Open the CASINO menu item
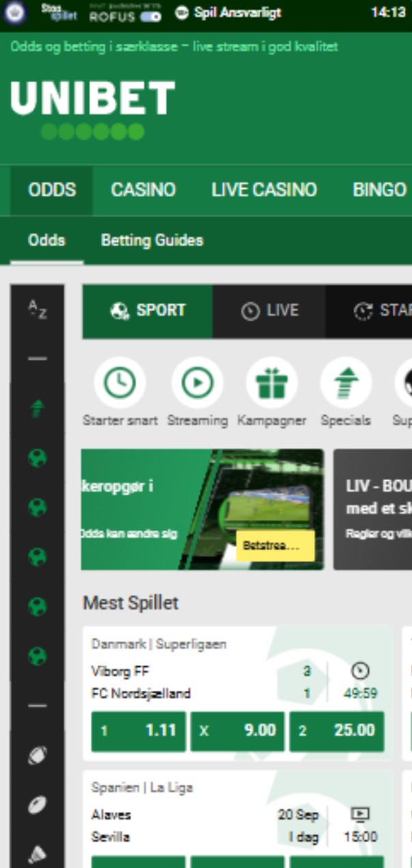The width and height of the screenshot is (412, 868). 143,189
